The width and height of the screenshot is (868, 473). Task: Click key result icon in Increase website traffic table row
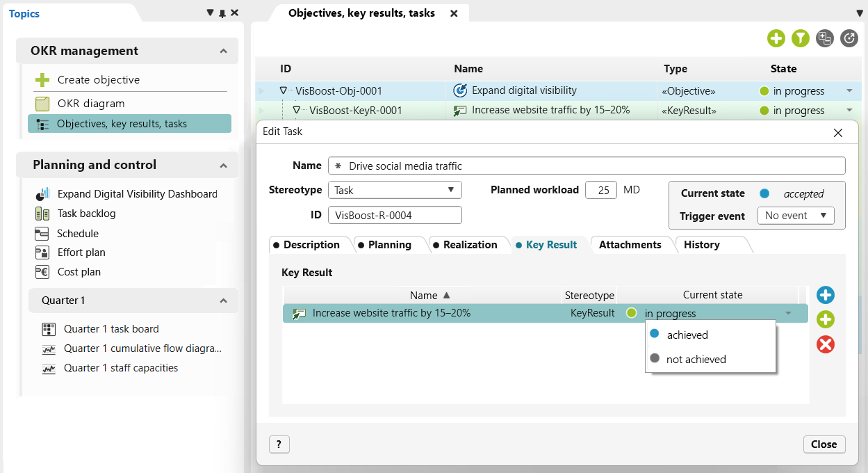click(460, 110)
